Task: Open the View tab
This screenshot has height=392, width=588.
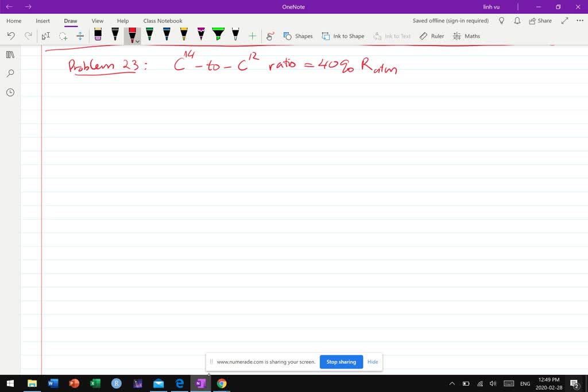Action: pos(98,21)
